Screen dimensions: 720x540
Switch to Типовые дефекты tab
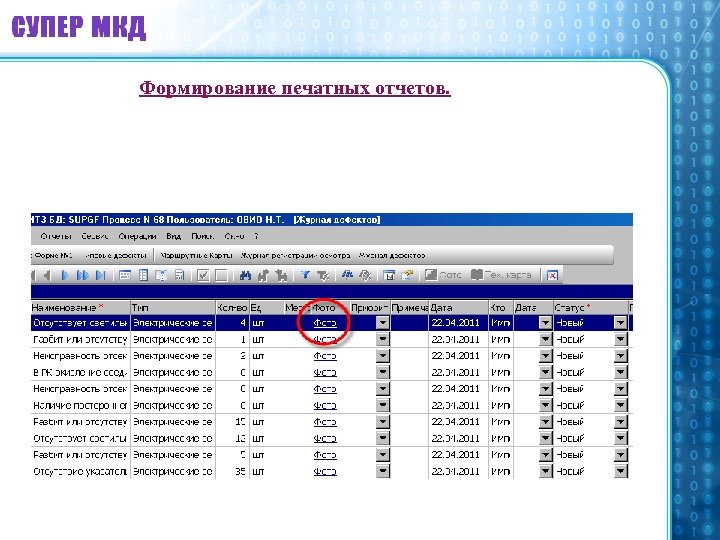point(116,255)
